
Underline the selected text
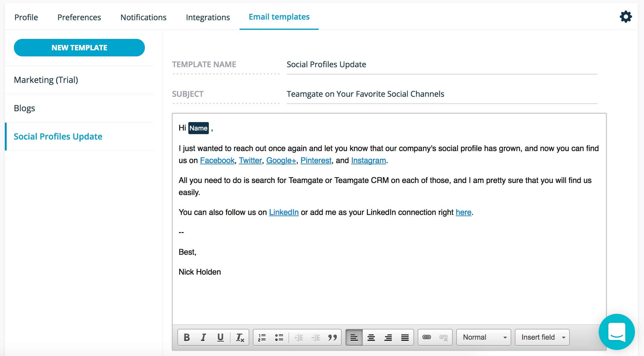point(220,337)
